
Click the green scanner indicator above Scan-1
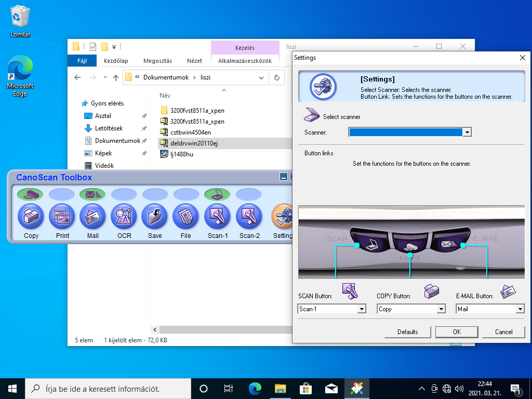[217, 194]
